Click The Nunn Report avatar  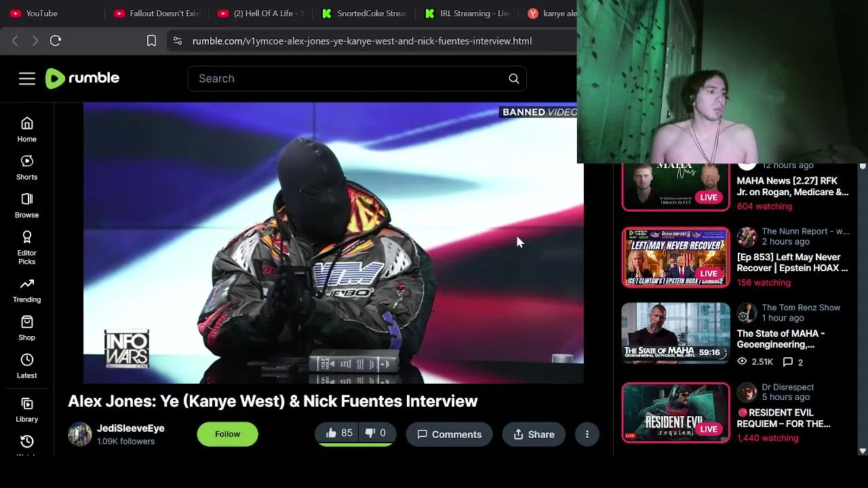[747, 237]
